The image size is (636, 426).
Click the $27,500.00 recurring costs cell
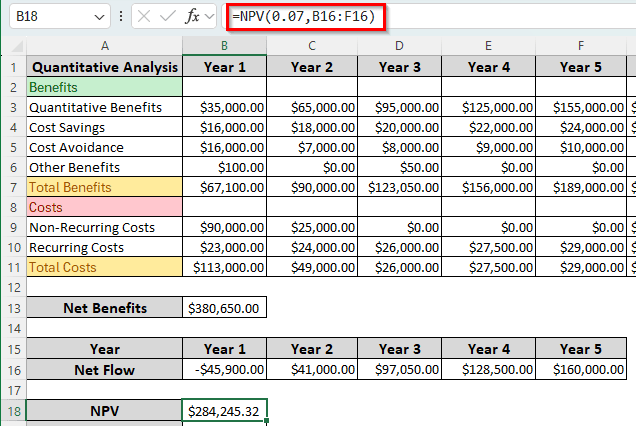(x=488, y=247)
